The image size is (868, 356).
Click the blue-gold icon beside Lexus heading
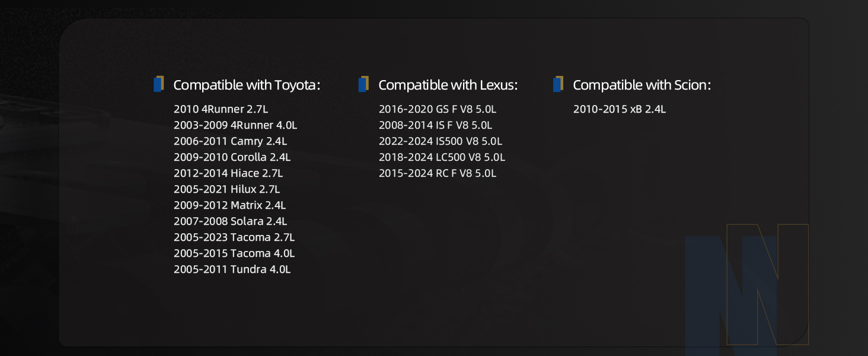363,84
